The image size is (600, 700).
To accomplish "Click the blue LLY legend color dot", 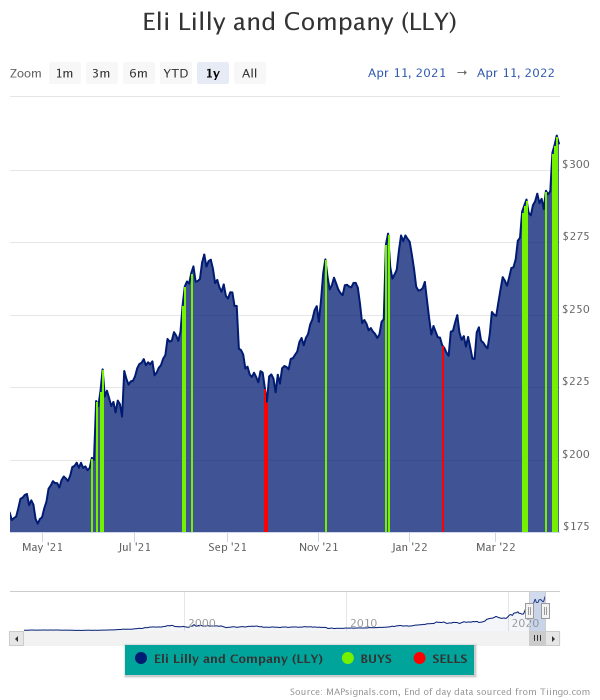I will pyautogui.click(x=141, y=658).
